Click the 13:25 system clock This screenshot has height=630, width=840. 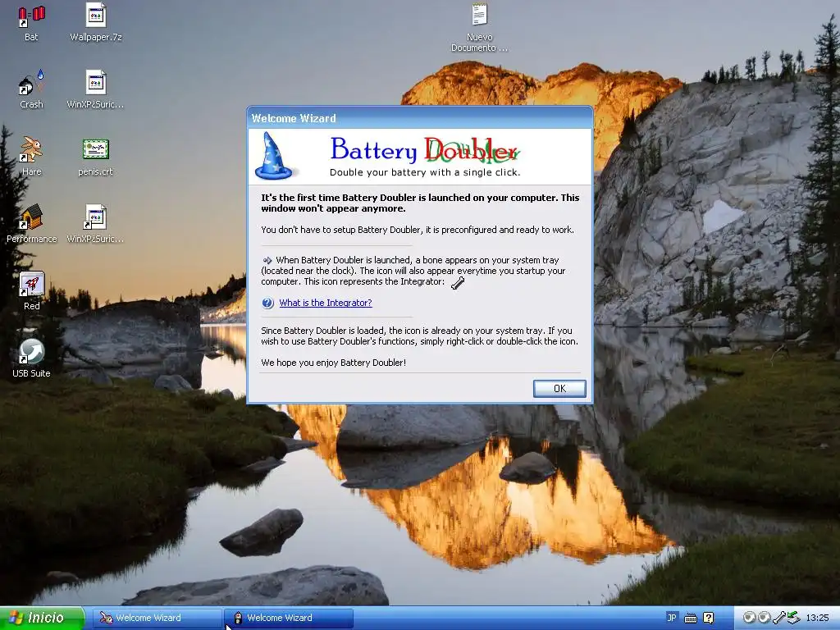(x=817, y=618)
